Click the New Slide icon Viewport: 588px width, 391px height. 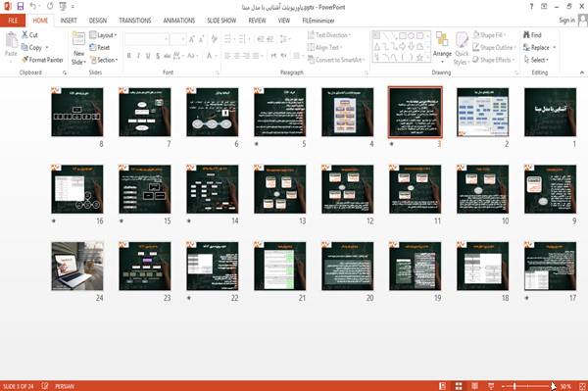(78, 39)
